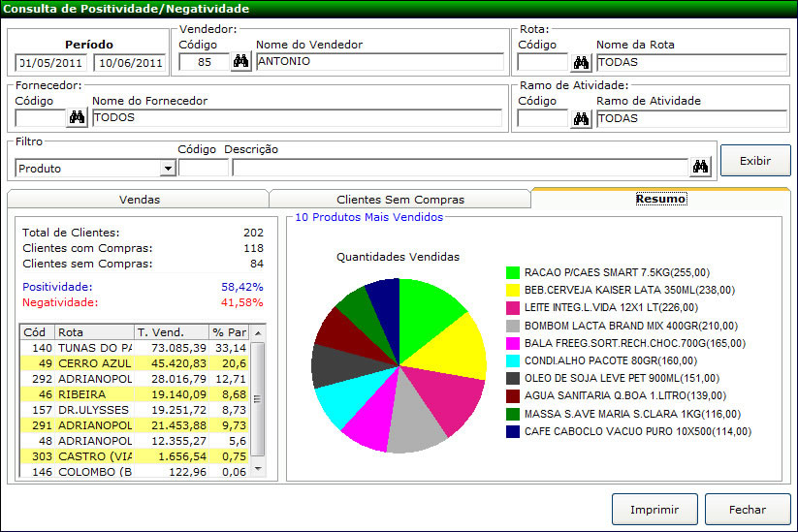Click navy swatch for CAFE CABOCLO

point(513,431)
